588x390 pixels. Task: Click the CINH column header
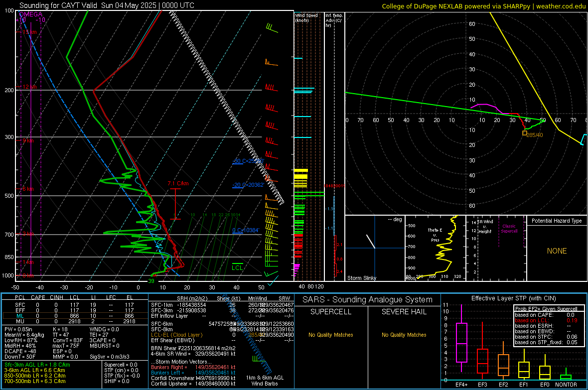click(57, 297)
